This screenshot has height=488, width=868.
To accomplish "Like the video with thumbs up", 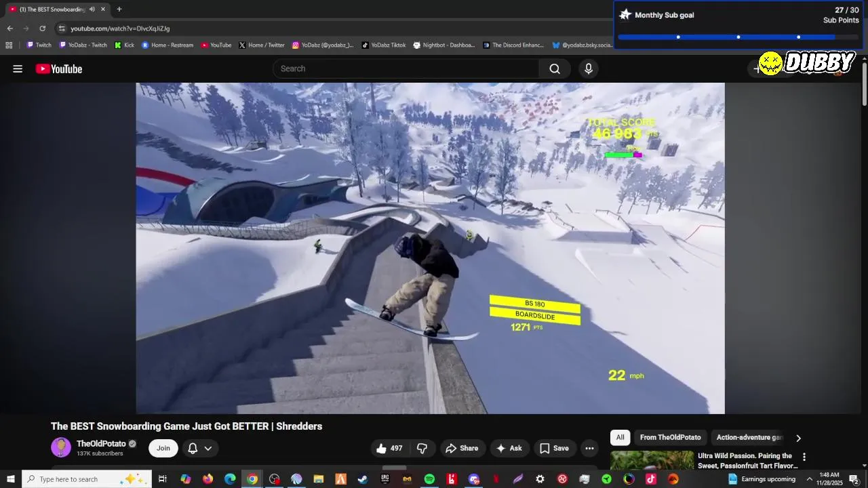I will click(x=389, y=448).
